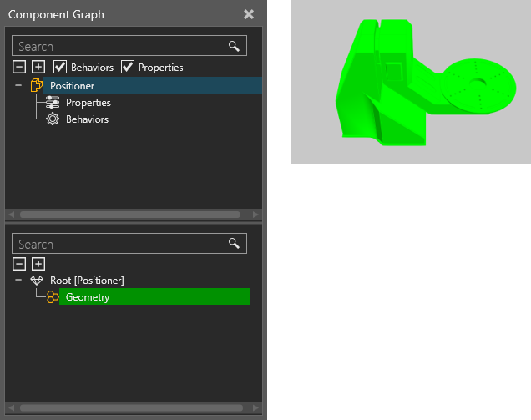
Task: Collapse the Root [Positioner] node
Action: 18,281
